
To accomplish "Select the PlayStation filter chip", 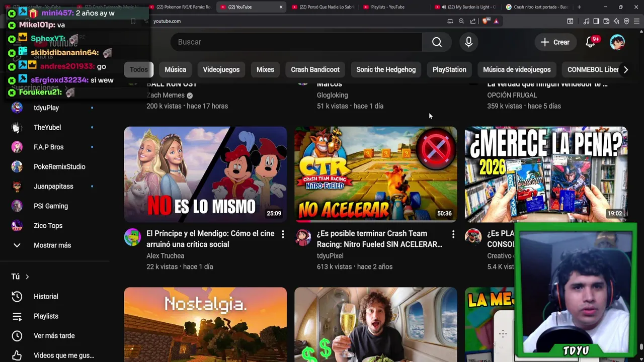I will click(449, 70).
